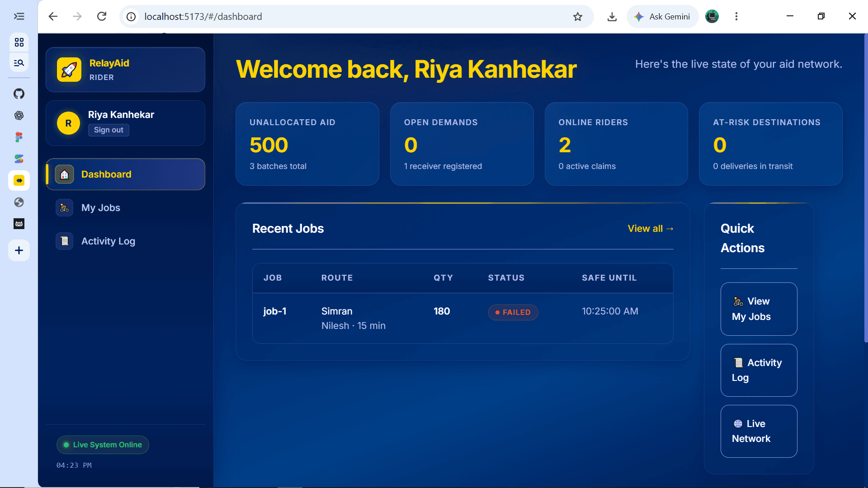The image size is (868, 488).
Task: Click the grey globe icon in side panel
Action: click(x=19, y=202)
